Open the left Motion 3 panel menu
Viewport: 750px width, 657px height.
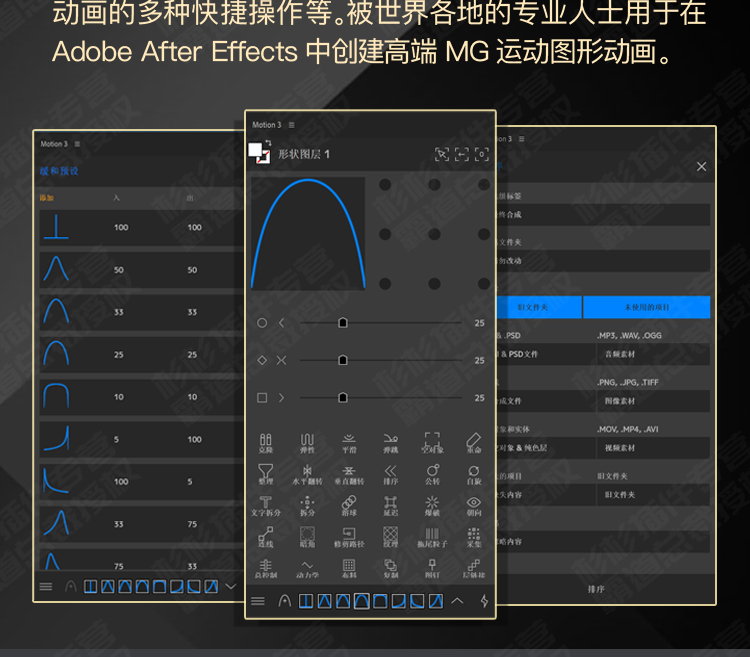click(77, 144)
